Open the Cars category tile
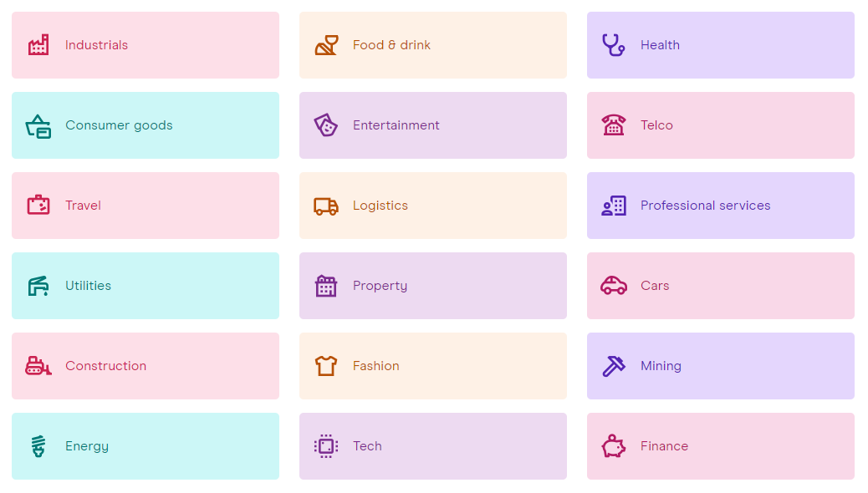Viewport: 868px width, 493px height. click(x=721, y=286)
